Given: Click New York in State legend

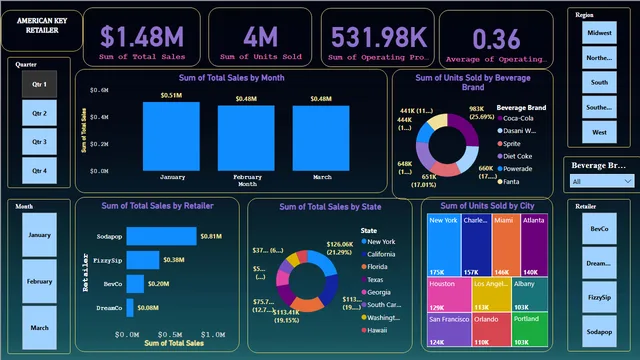Looking at the screenshot, I should click(378, 242).
